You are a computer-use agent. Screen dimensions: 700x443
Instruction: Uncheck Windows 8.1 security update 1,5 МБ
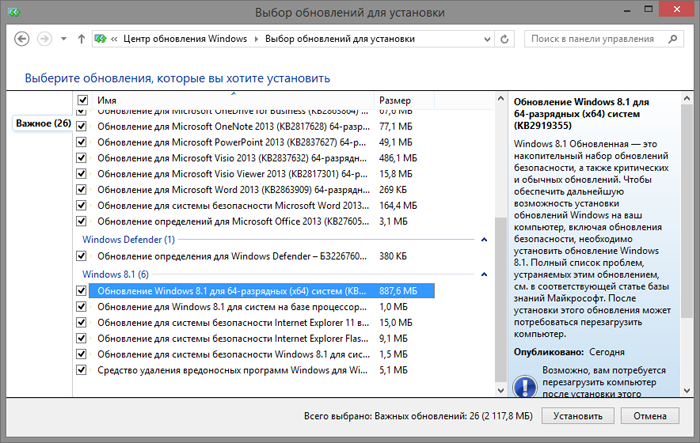click(81, 354)
